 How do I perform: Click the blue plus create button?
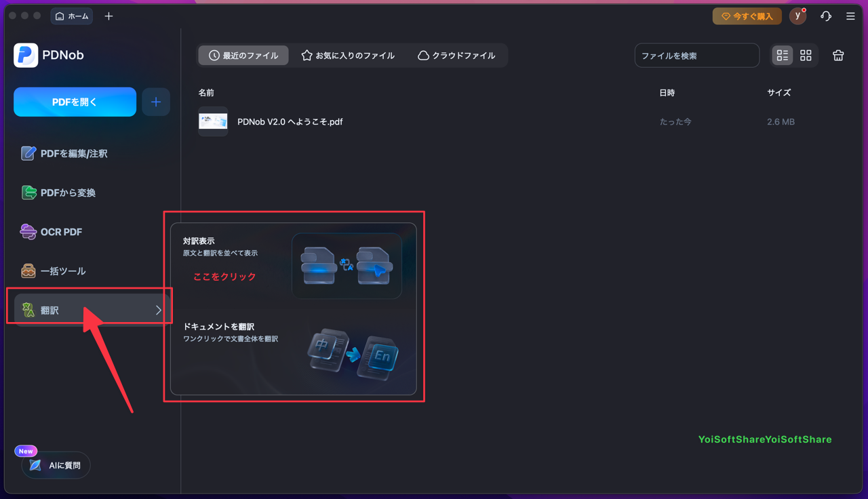[x=156, y=102]
